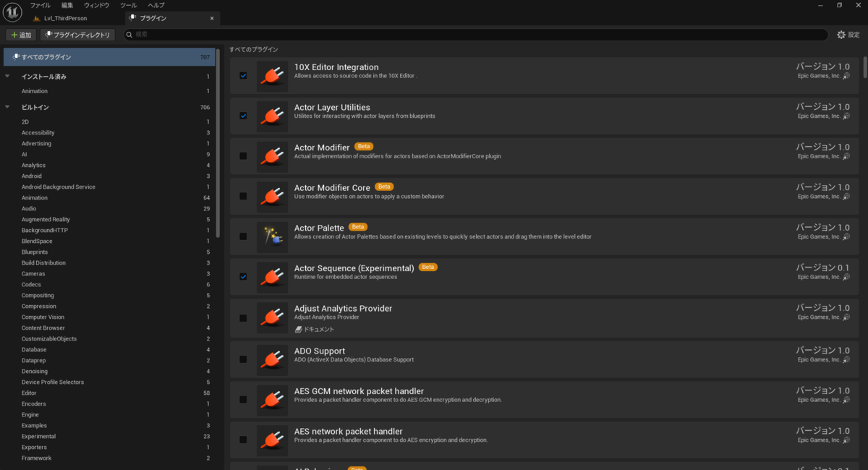Click vendor link icon beside ADO Support
This screenshot has width=868, height=470.
click(846, 359)
